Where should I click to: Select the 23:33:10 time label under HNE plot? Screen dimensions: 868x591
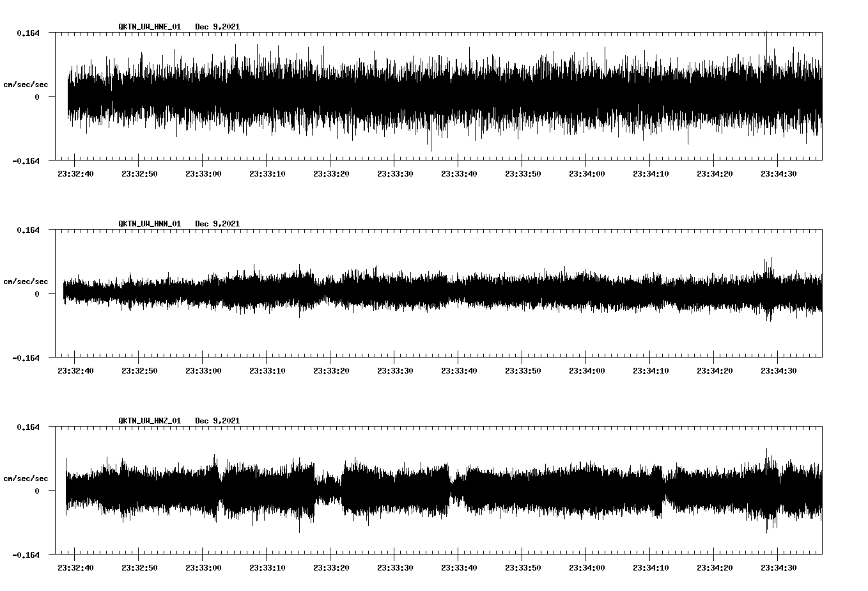tap(267, 173)
